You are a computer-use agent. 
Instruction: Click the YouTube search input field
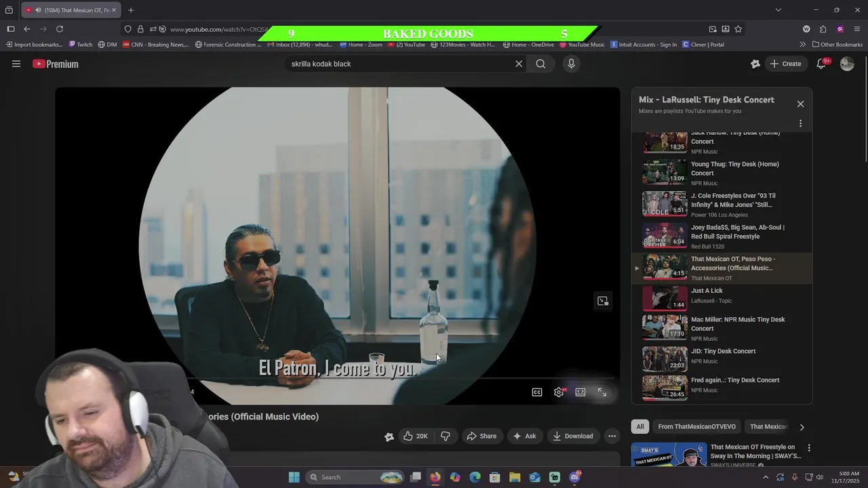pyautogui.click(x=400, y=64)
